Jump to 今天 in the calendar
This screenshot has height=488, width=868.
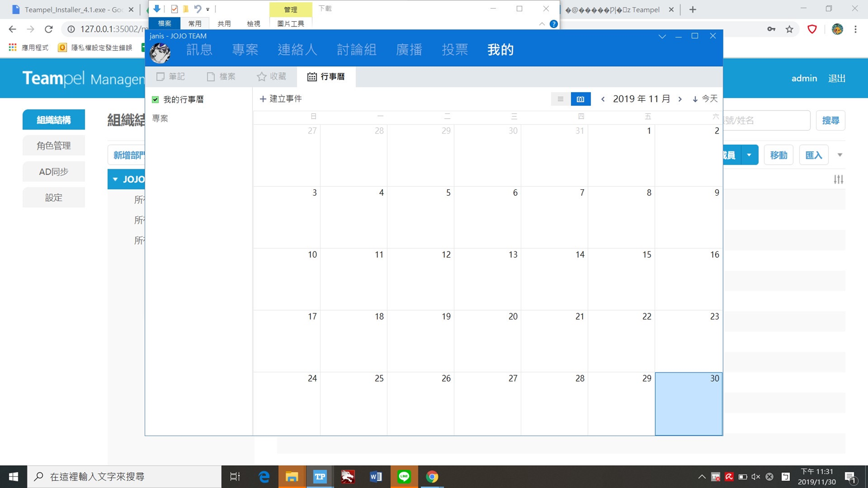point(705,99)
